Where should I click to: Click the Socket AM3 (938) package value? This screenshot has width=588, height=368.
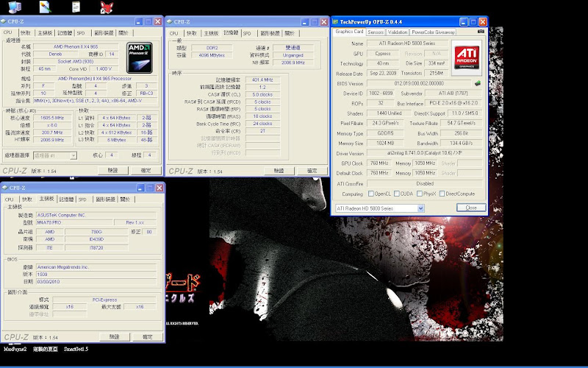pos(76,62)
